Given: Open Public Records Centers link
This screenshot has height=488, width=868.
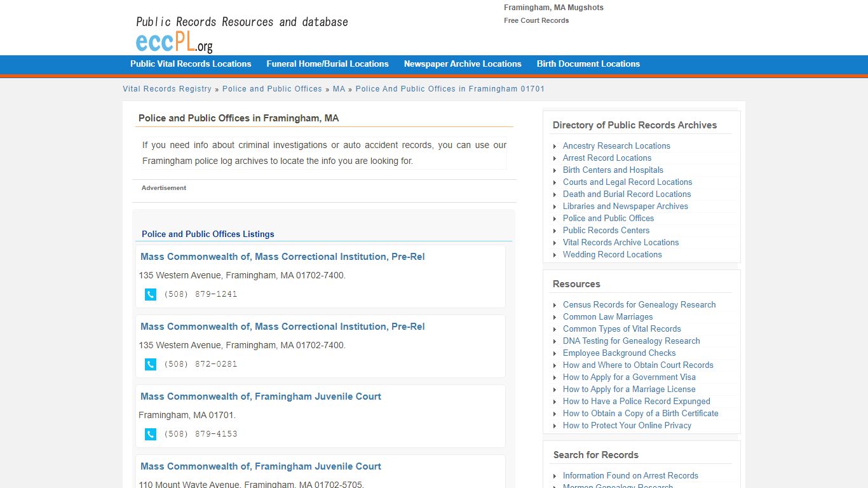Looking at the screenshot, I should 606,230.
